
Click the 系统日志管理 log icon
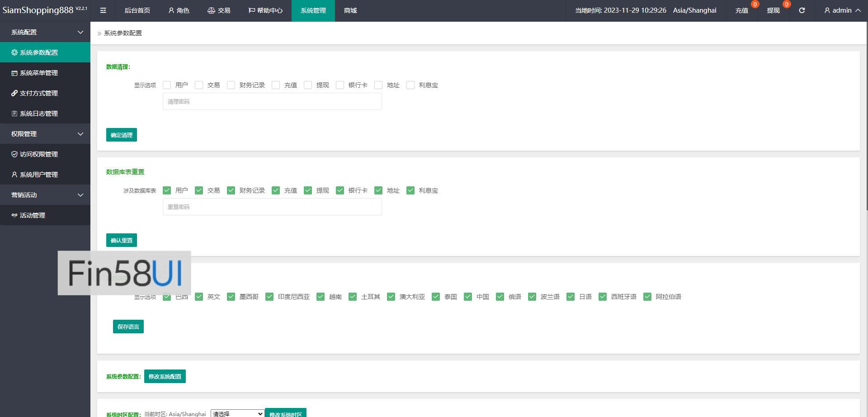(x=14, y=114)
